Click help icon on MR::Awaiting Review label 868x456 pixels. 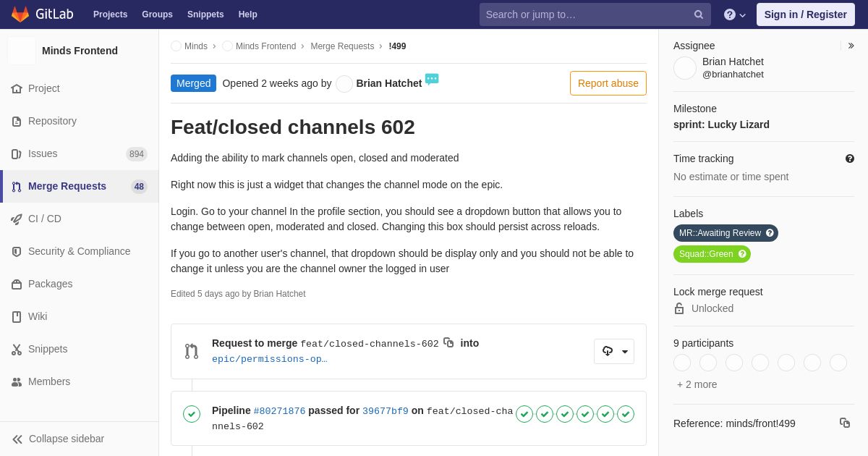click(x=770, y=233)
